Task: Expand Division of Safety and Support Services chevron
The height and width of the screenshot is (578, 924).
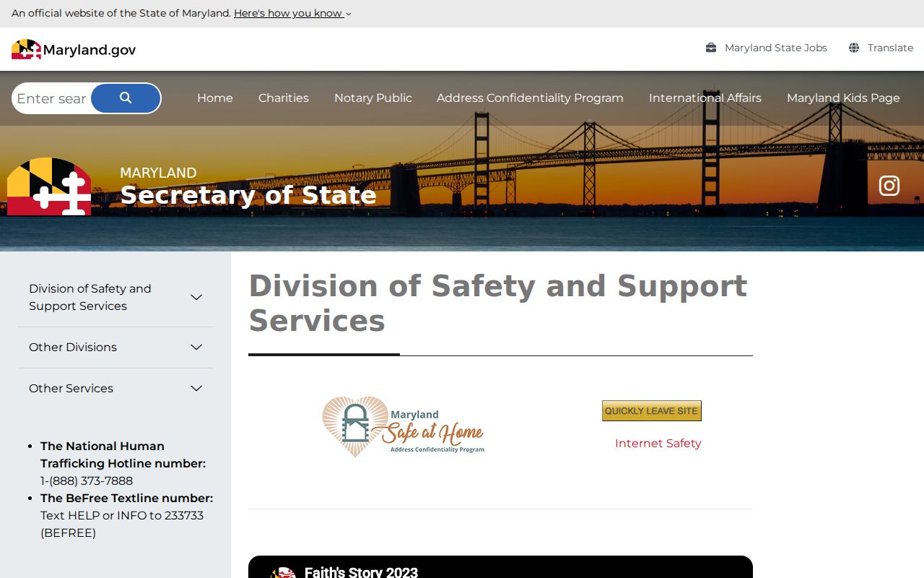Action: pos(196,297)
